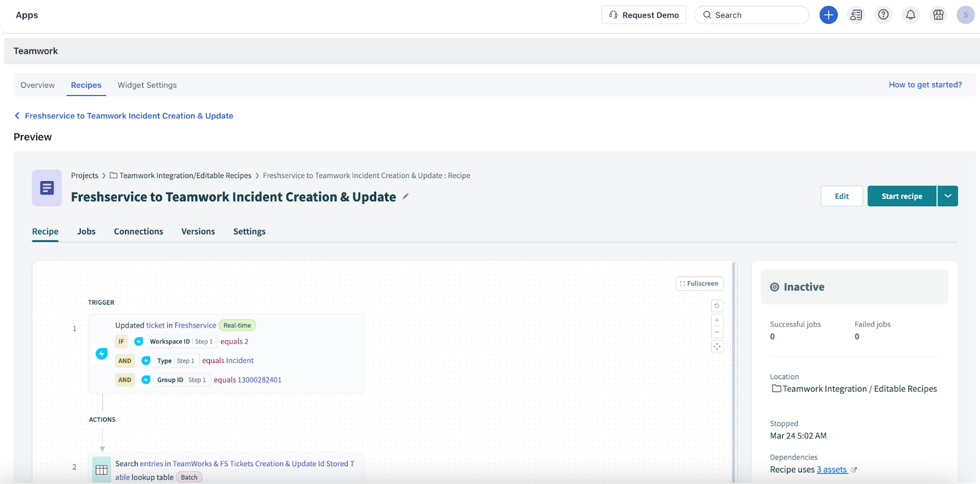Click Teamwork Integration/Editable Recipes breadcrumb
980x484 pixels.
click(x=185, y=176)
